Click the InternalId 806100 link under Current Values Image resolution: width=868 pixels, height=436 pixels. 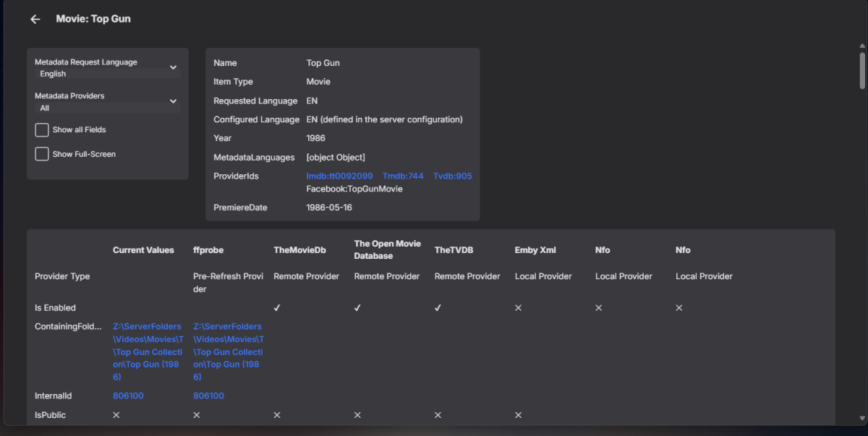click(128, 396)
